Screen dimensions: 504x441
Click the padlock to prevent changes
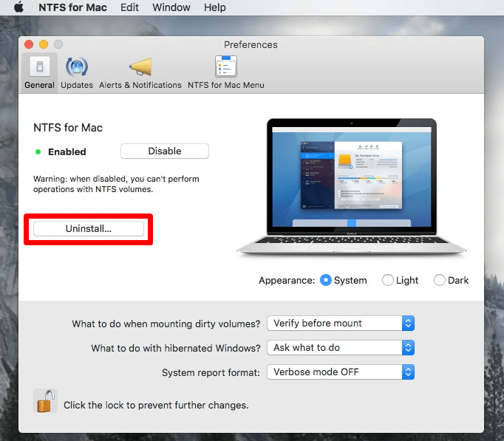[x=45, y=400]
